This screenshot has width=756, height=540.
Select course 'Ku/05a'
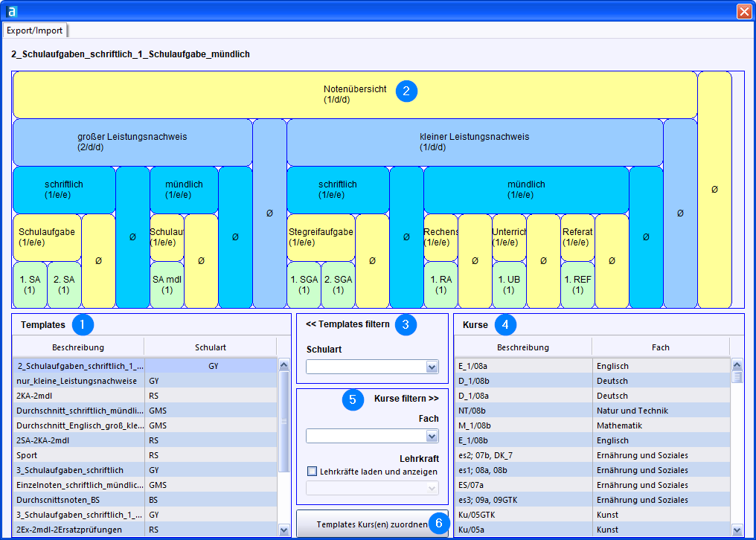(592, 530)
